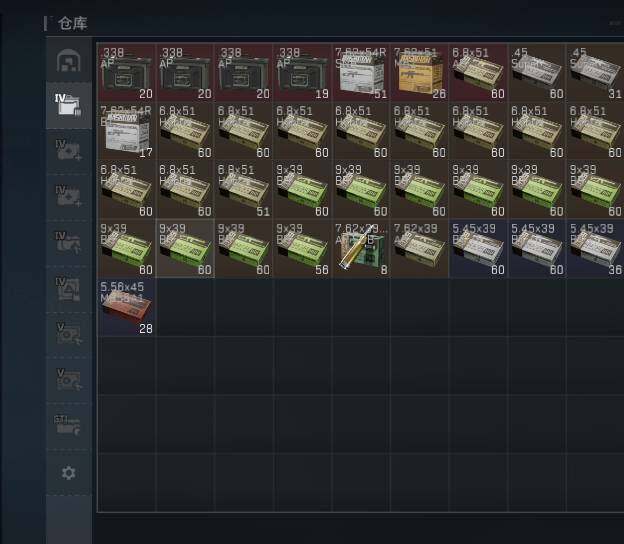
Task: Open the GTI case sidebar tab
Action: click(x=69, y=425)
